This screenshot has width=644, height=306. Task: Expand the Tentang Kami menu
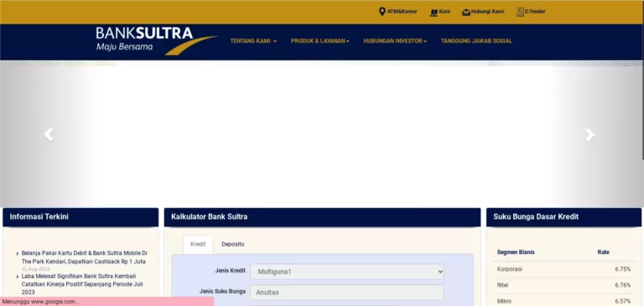[253, 41]
